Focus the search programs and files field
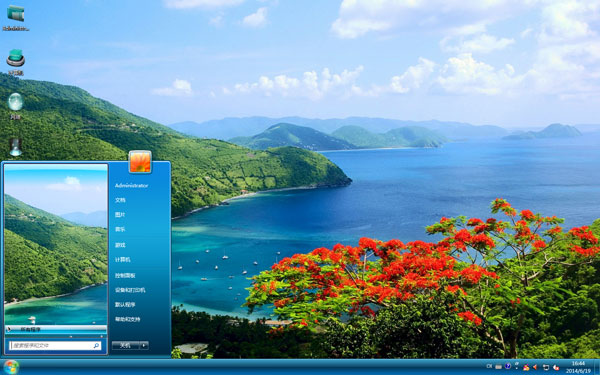Viewport: 600px width, 375px height. [55, 346]
